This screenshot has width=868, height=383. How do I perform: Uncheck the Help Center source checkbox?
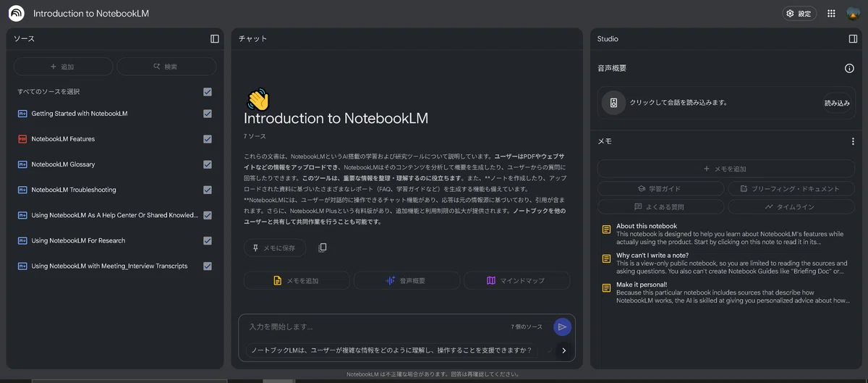point(208,215)
